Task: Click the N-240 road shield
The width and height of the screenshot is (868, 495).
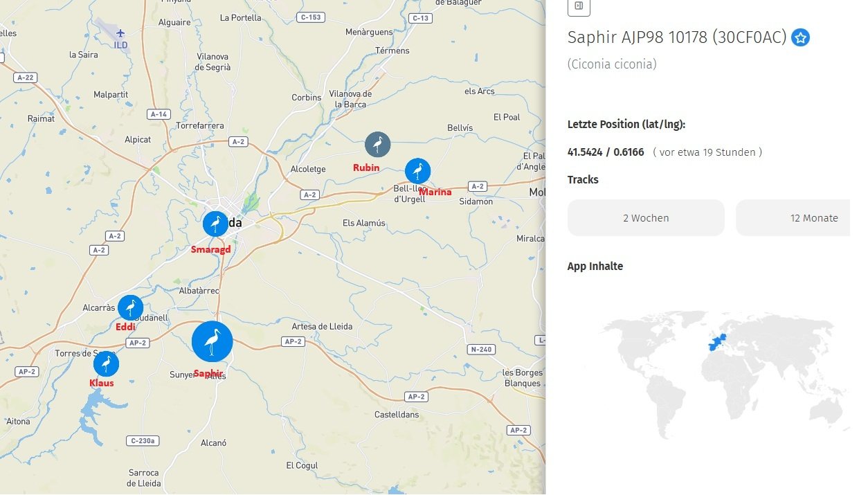Action: (481, 349)
